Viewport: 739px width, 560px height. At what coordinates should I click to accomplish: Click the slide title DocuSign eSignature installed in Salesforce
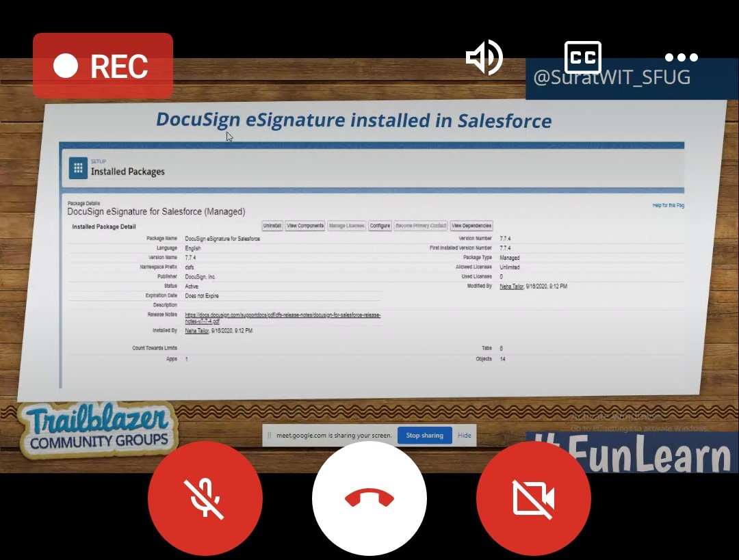[354, 120]
